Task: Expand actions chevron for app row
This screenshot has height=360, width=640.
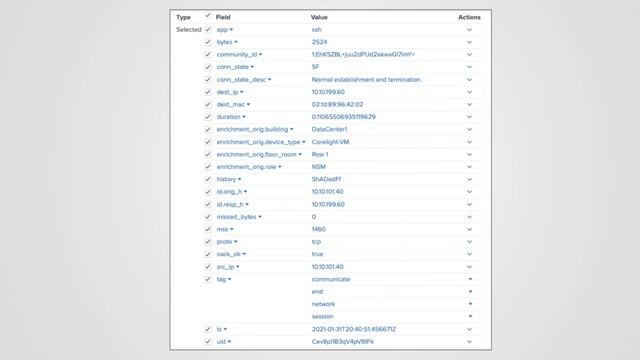Action: (x=469, y=30)
